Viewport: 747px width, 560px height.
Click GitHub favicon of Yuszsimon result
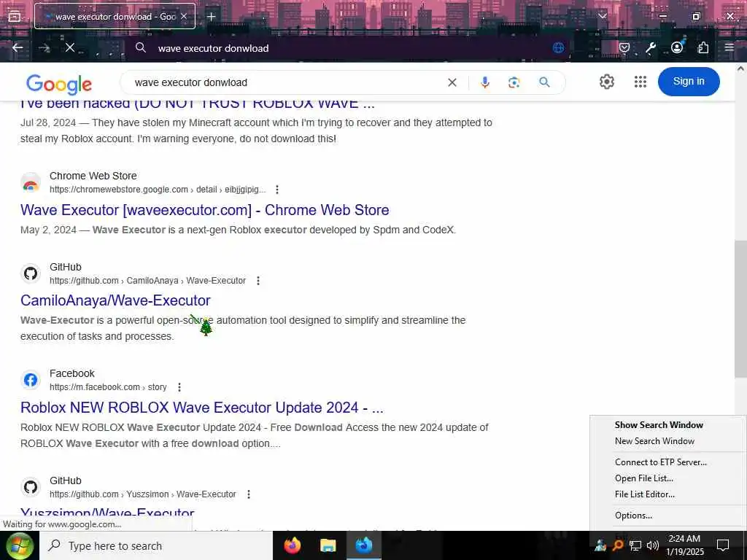(x=31, y=487)
